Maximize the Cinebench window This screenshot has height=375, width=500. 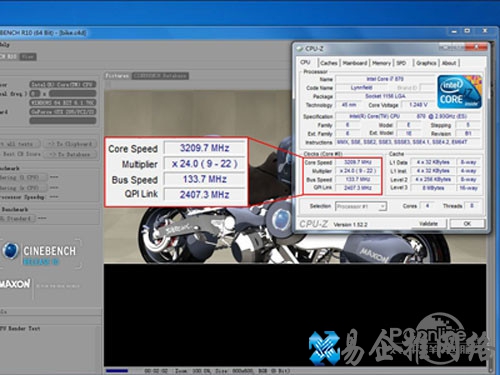point(467,31)
